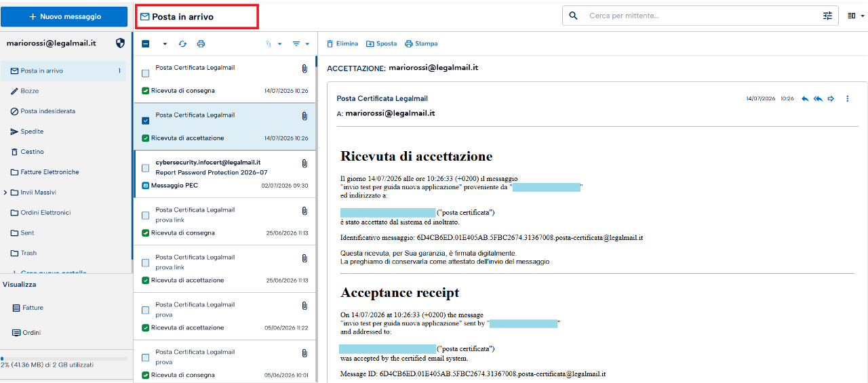Open the Posta in arrivo folder in sidebar
This screenshot has height=383, width=868.
[63, 70]
